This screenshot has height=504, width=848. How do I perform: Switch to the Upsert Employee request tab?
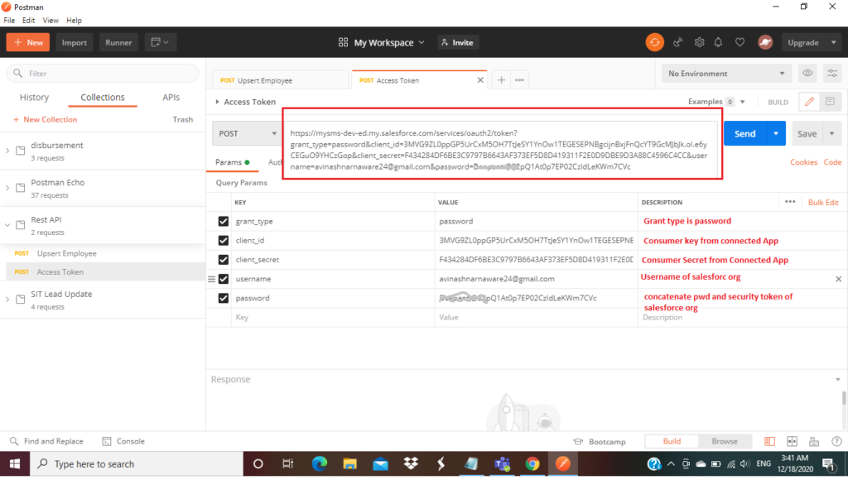[x=280, y=80]
